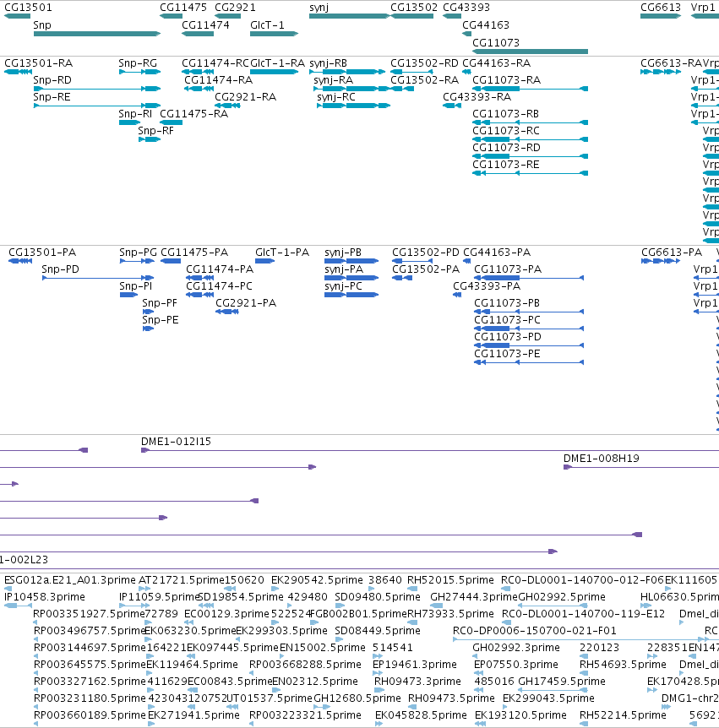
Task: Click transcript CG11073-RA
Action: pos(530,89)
